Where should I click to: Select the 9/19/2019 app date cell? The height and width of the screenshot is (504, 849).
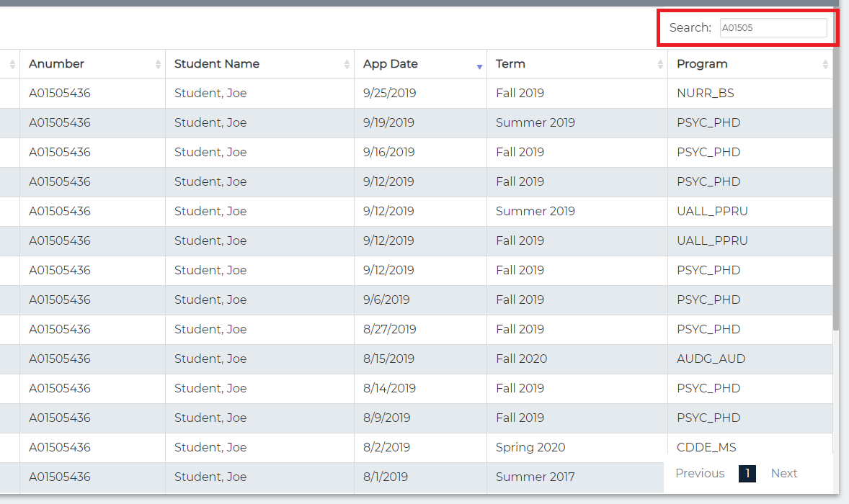click(x=388, y=123)
